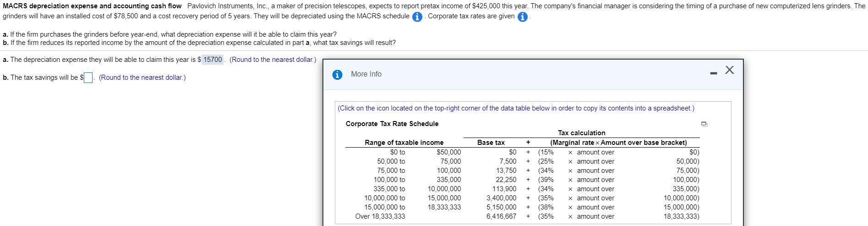Click the tax savings answer input box
868x226 pixels.
[x=89, y=77]
